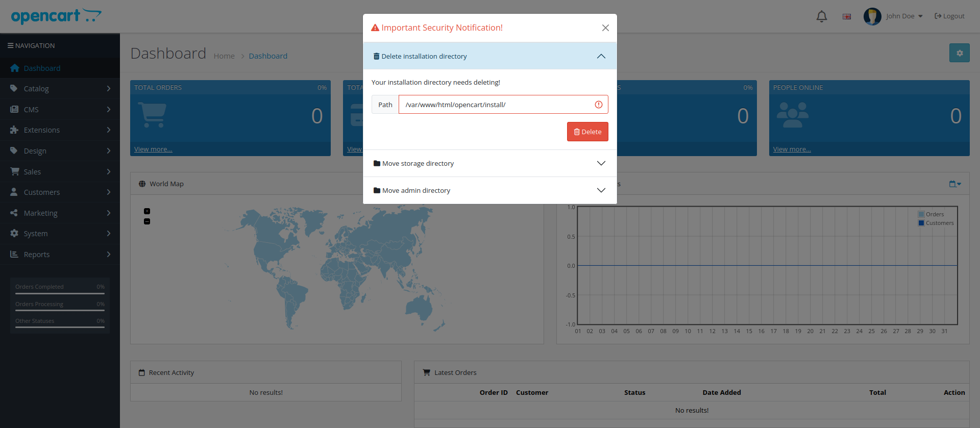Click the Design tag icon in sidebar

(14, 150)
